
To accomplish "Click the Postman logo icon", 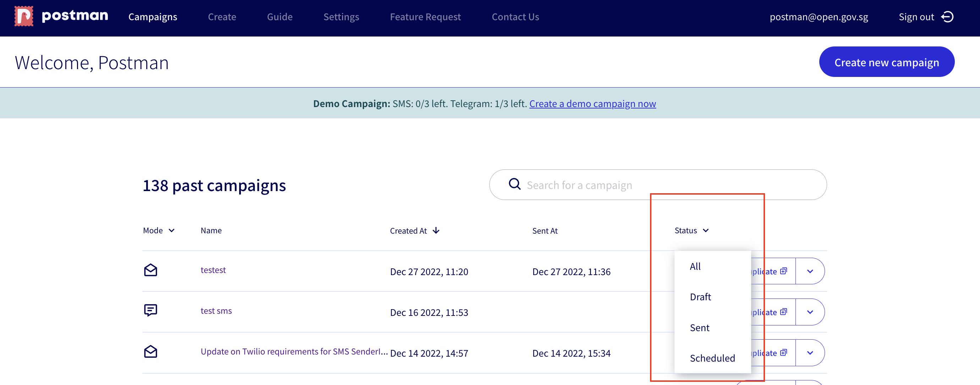I will pos(23,16).
